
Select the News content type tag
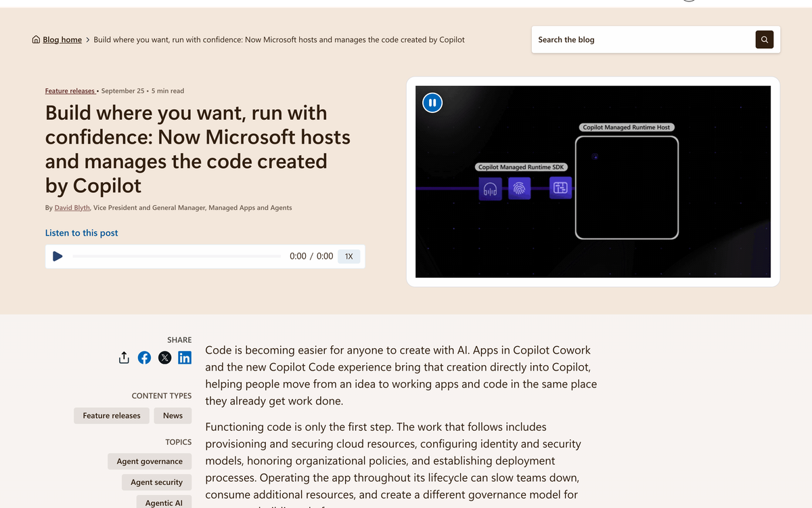[x=173, y=415]
